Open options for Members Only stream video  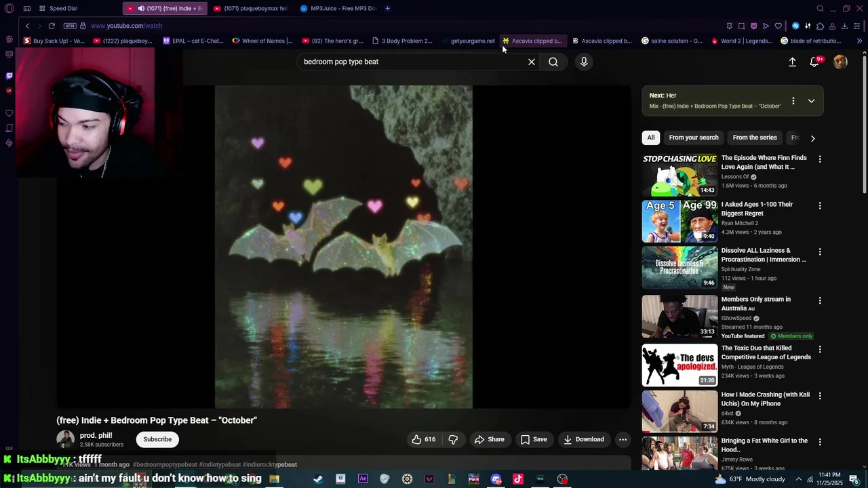(820, 300)
